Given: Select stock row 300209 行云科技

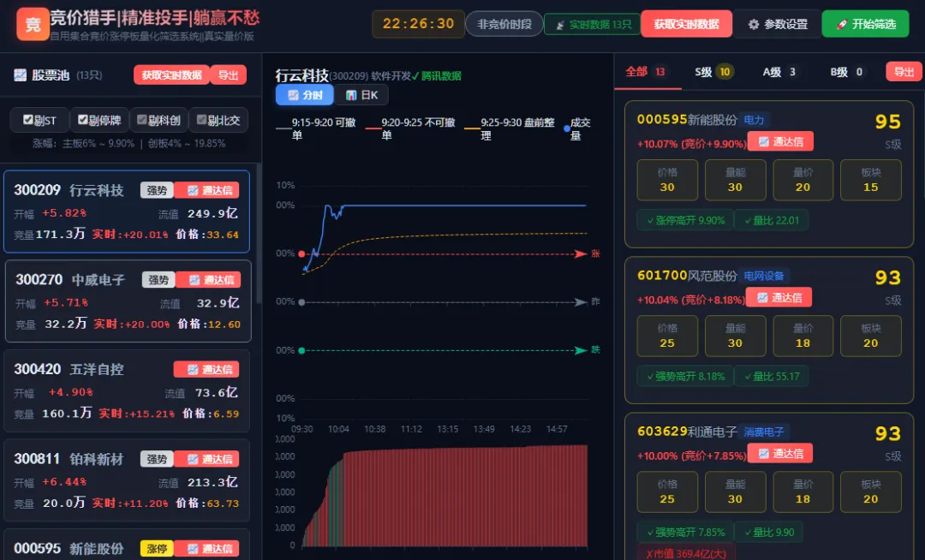Looking at the screenshot, I should [x=127, y=211].
